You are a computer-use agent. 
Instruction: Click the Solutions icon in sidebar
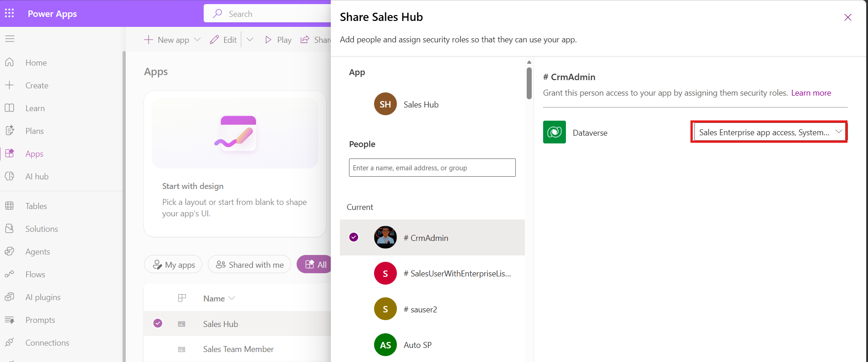click(10, 229)
